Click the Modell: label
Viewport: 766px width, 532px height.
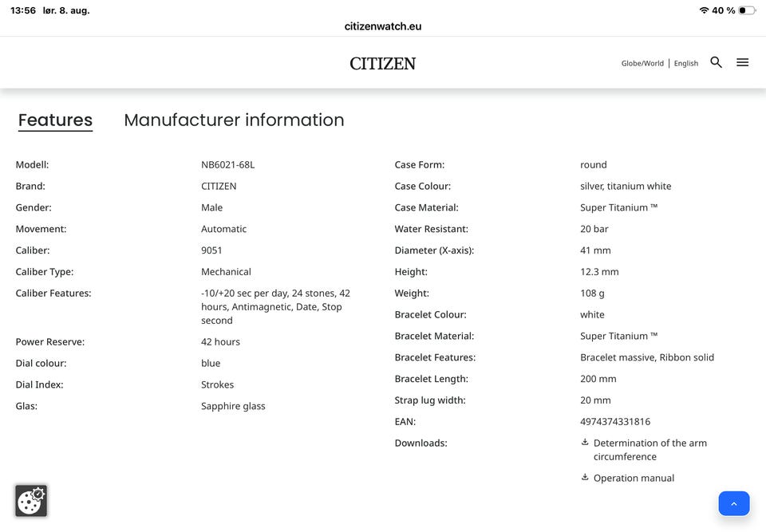click(32, 164)
